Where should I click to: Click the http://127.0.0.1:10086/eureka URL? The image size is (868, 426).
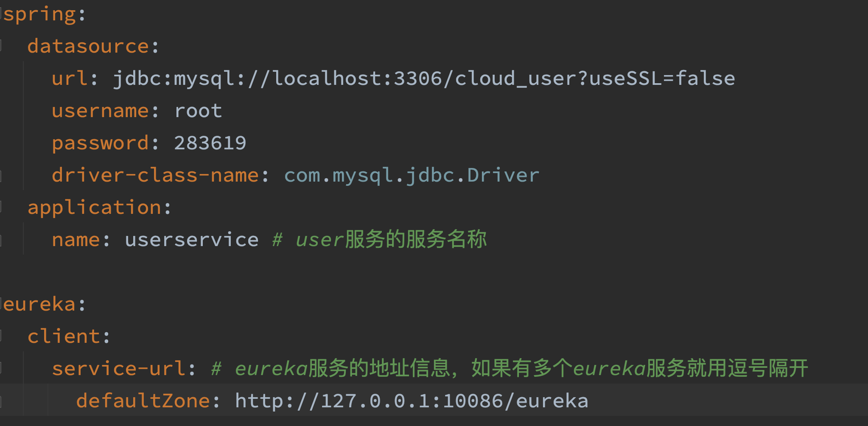[411, 401]
